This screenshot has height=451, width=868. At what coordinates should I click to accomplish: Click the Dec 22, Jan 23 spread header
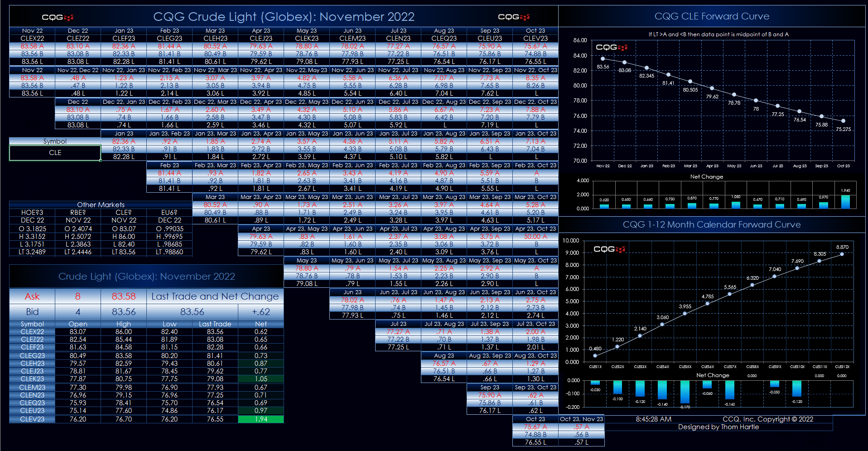pos(124,102)
